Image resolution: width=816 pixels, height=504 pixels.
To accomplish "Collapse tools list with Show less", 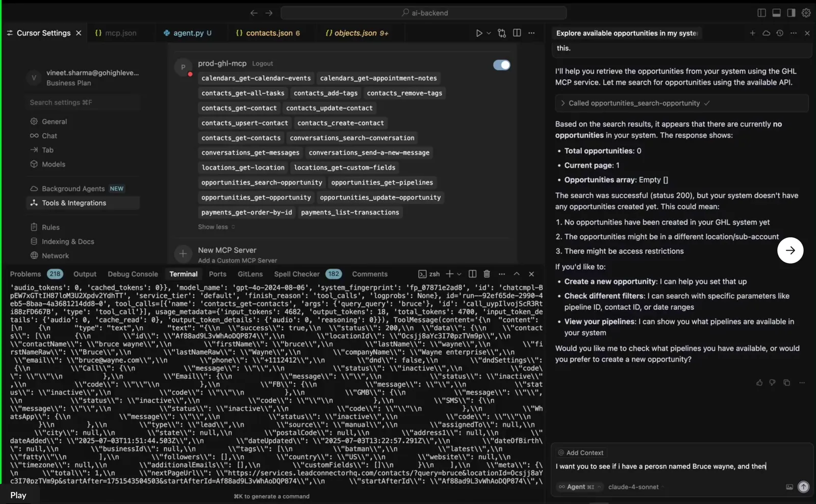I will click(216, 227).
